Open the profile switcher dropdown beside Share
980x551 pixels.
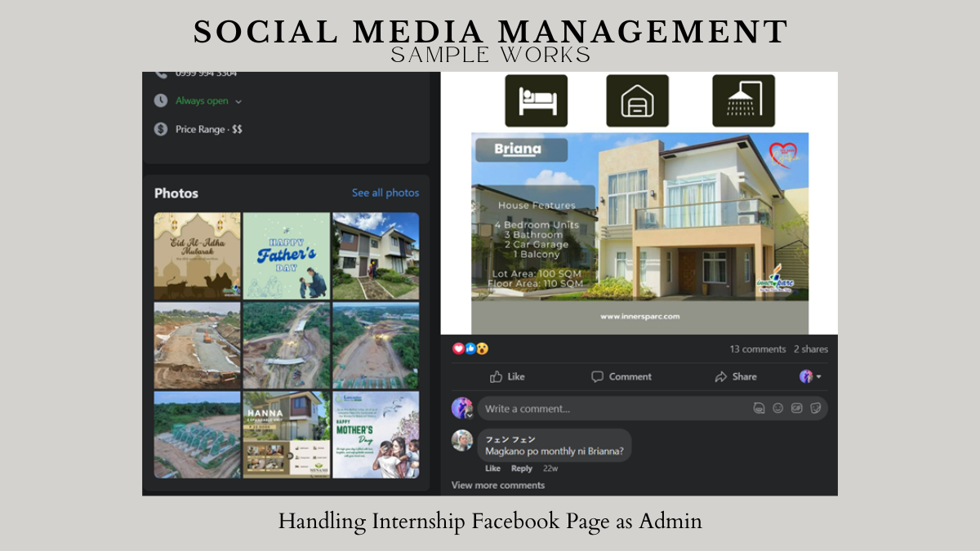pos(810,376)
